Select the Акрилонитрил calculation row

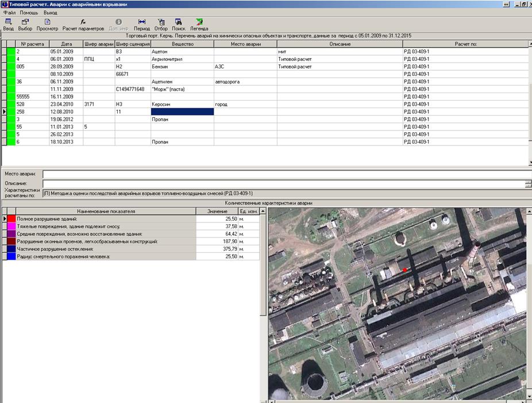point(182,59)
